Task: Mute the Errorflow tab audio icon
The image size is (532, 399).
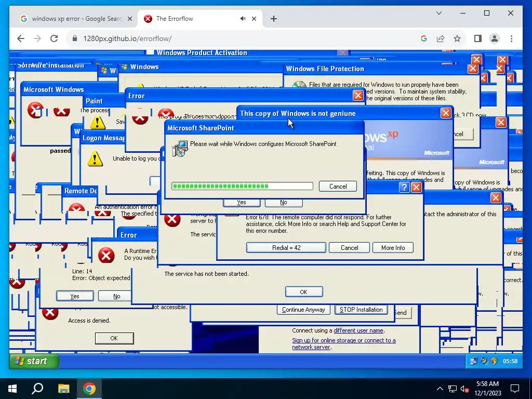Action: pyautogui.click(x=243, y=19)
